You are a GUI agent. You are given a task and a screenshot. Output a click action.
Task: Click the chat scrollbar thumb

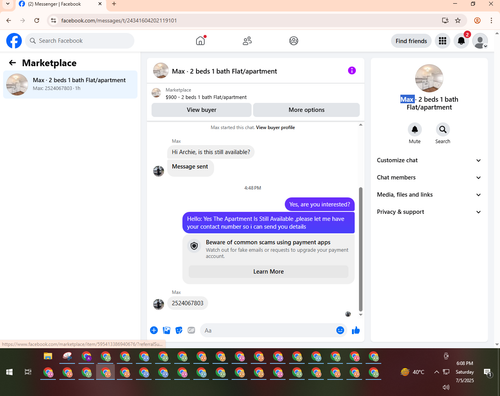(x=360, y=249)
